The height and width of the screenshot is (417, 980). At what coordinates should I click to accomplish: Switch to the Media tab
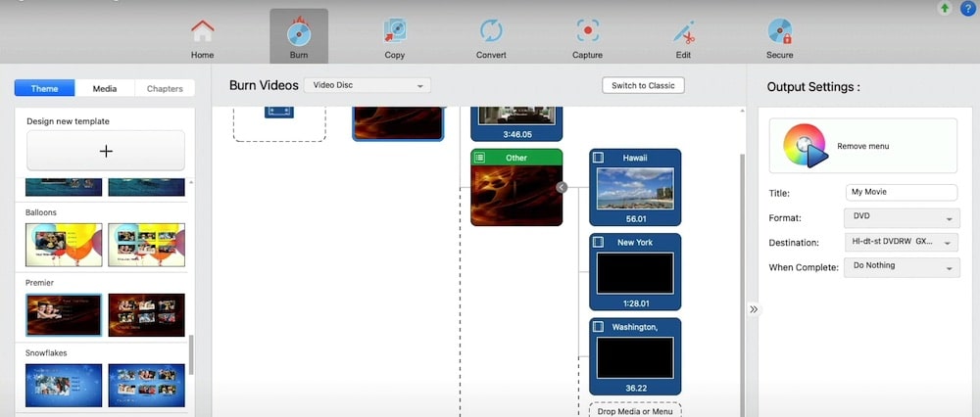tap(105, 89)
